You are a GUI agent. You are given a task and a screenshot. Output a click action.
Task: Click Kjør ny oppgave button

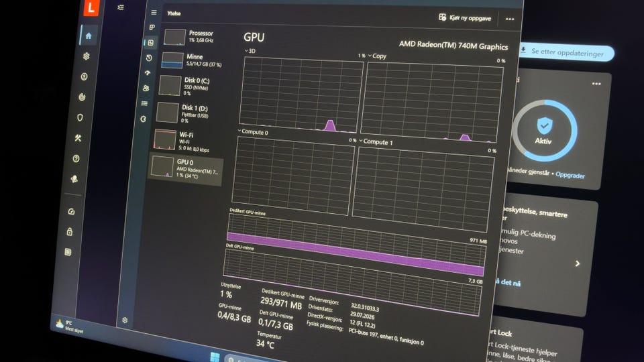point(465,17)
